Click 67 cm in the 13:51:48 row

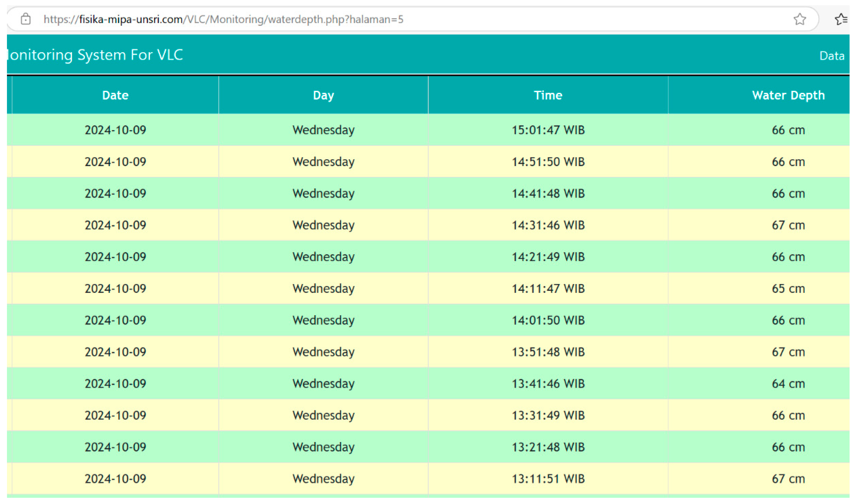[788, 352]
